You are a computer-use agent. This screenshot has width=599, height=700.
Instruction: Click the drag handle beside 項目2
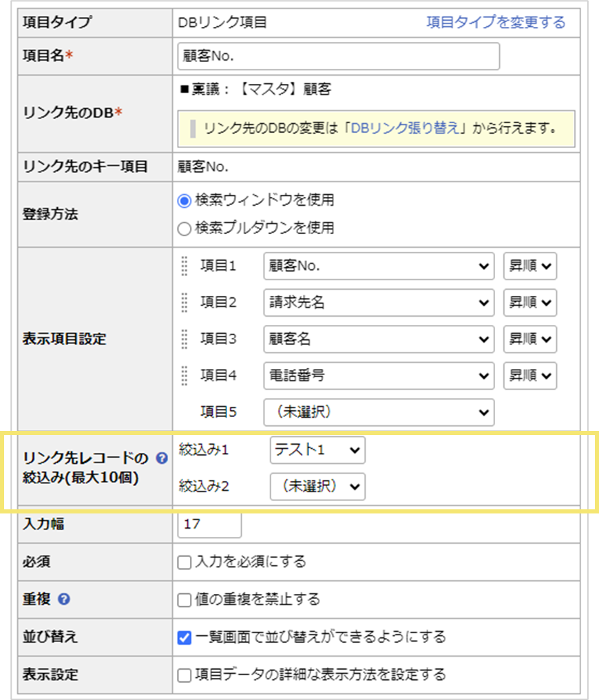pyautogui.click(x=182, y=303)
